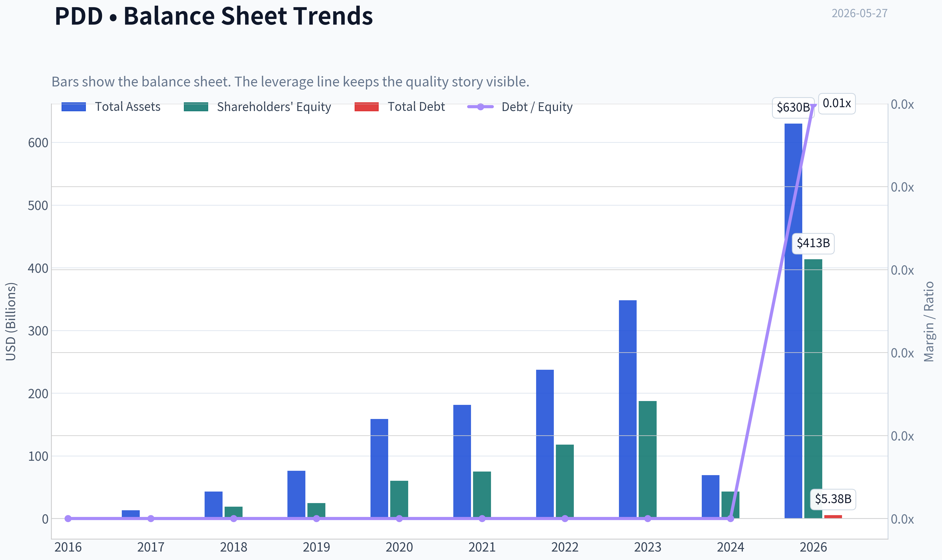Click the 2026 x-axis year label
Image resolution: width=942 pixels, height=560 pixels.
[813, 547]
